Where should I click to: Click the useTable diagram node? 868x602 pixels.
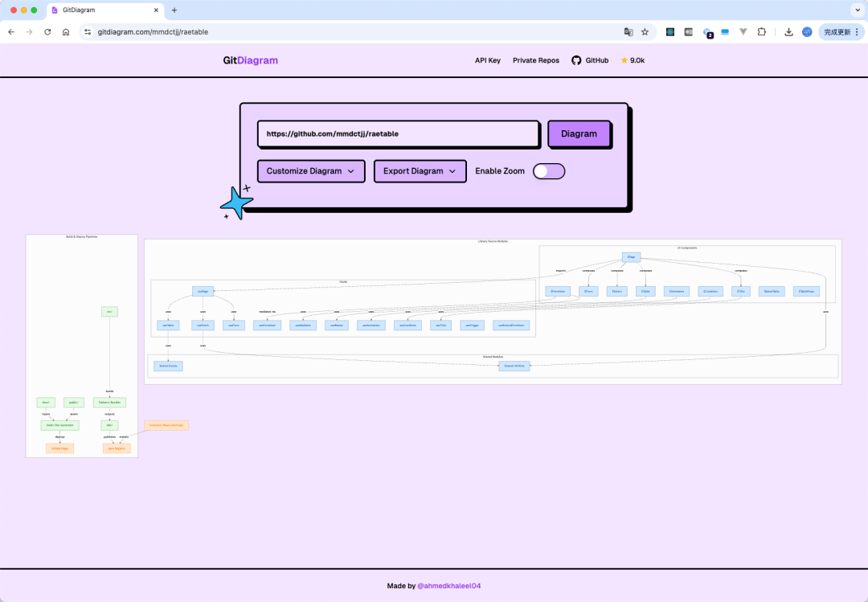pyautogui.click(x=168, y=325)
